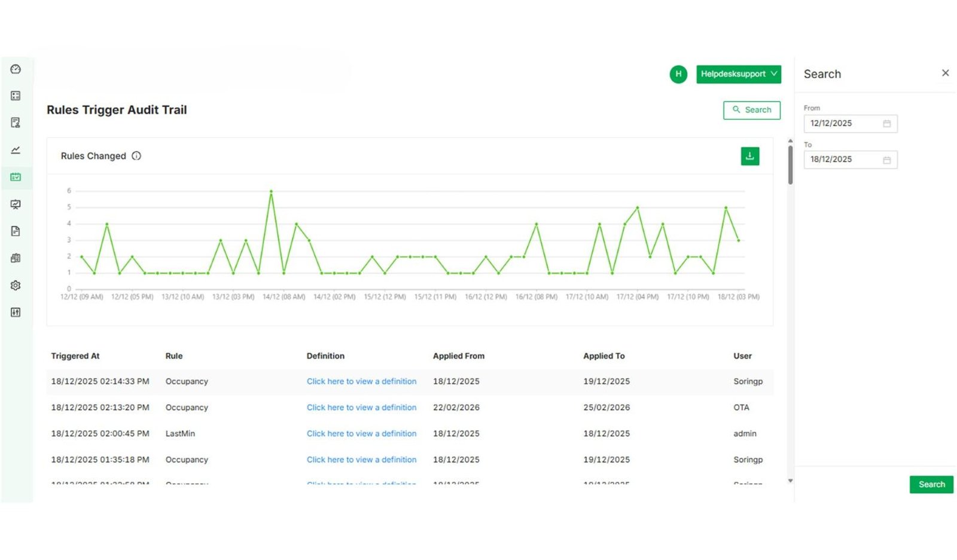The width and height of the screenshot is (957, 560).
Task: Open the dashboard gauge icon in sidebar
Action: tap(16, 69)
